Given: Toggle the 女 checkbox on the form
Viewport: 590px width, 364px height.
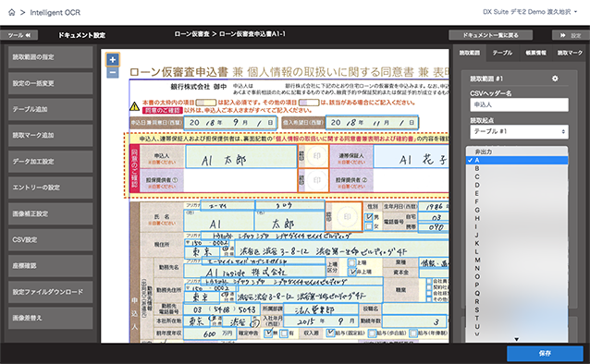Looking at the screenshot, I should coord(369,226).
